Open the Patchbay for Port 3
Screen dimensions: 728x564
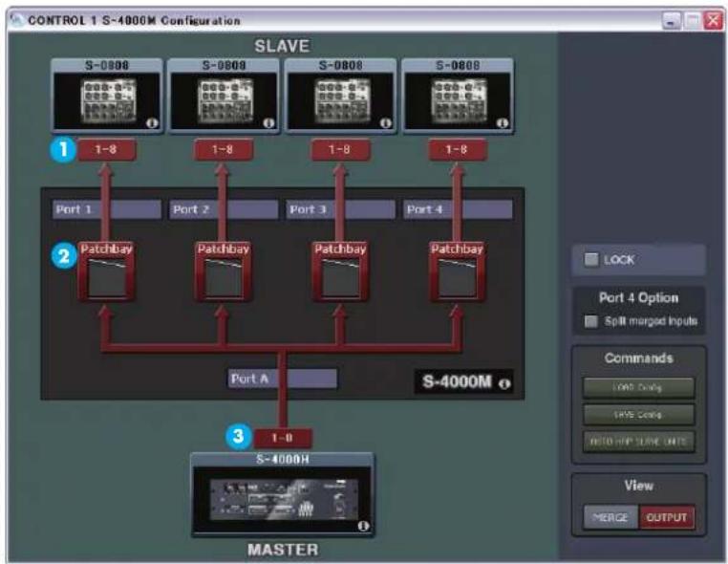point(340,271)
